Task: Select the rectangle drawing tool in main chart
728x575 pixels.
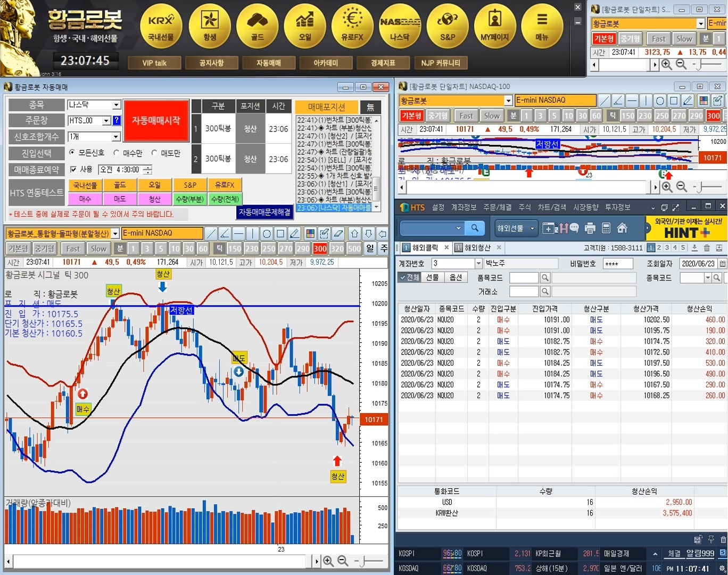Action: tap(280, 234)
